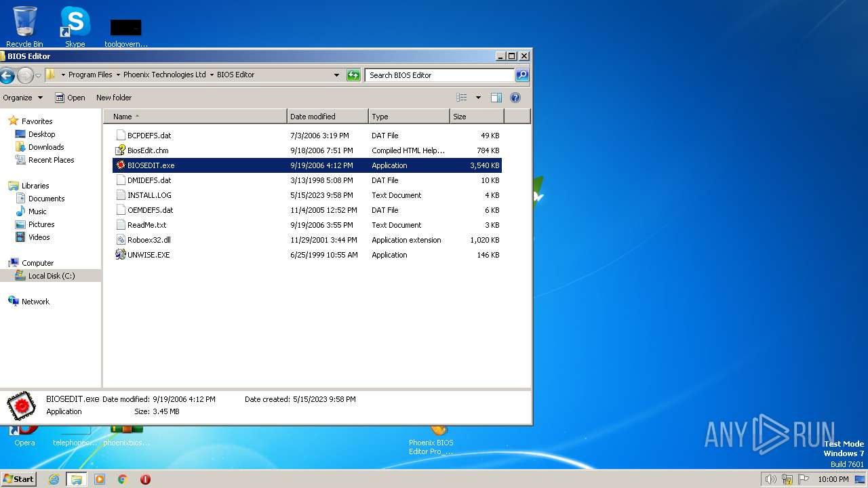Open Windows Media Player from taskbar

100,479
